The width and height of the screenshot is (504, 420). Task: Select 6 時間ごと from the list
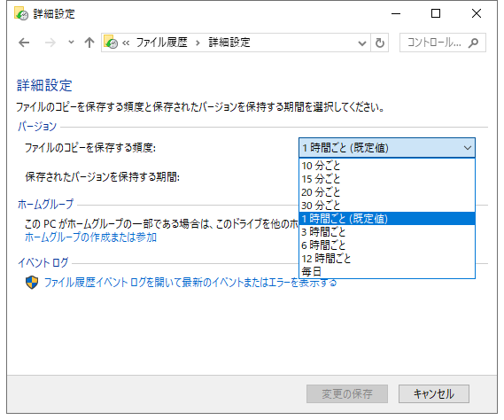coord(387,245)
